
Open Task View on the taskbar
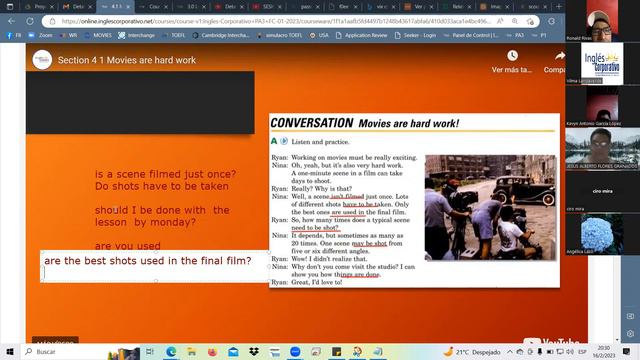tap(150, 351)
